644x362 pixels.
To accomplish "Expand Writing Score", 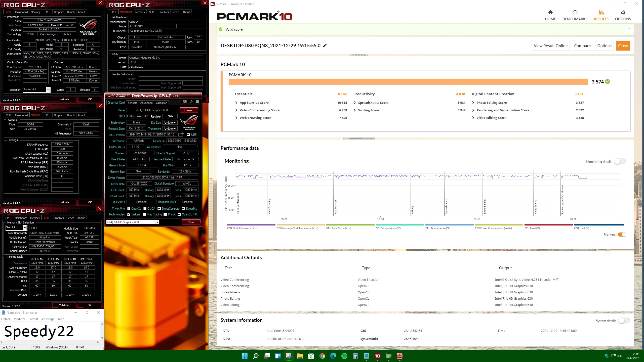I will pyautogui.click(x=355, y=110).
